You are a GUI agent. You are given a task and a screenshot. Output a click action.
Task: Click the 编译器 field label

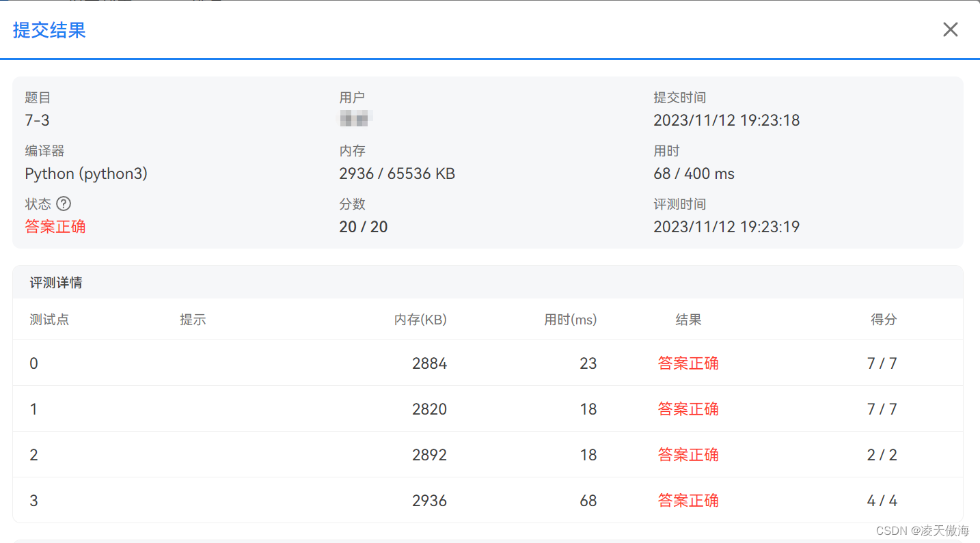tap(44, 151)
